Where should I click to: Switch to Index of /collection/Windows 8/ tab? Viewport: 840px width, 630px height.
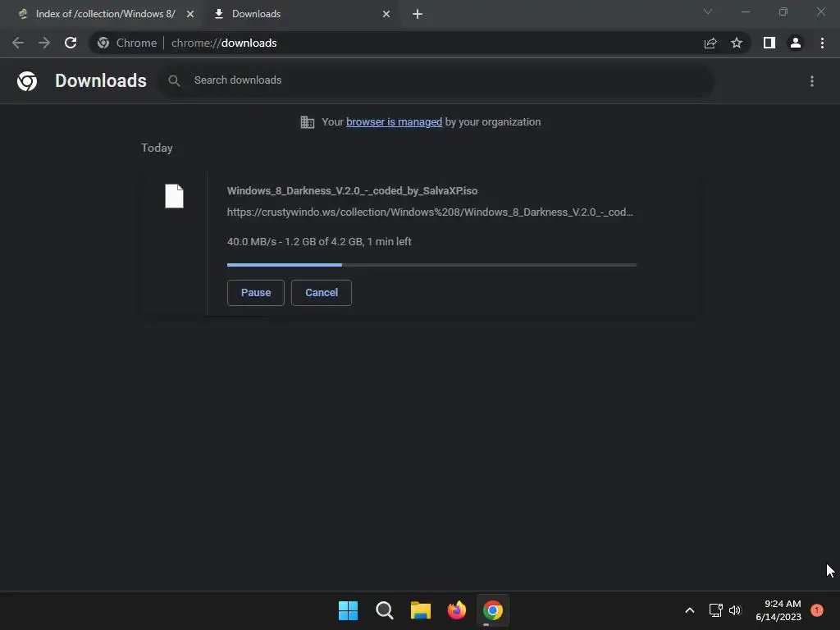pos(106,14)
